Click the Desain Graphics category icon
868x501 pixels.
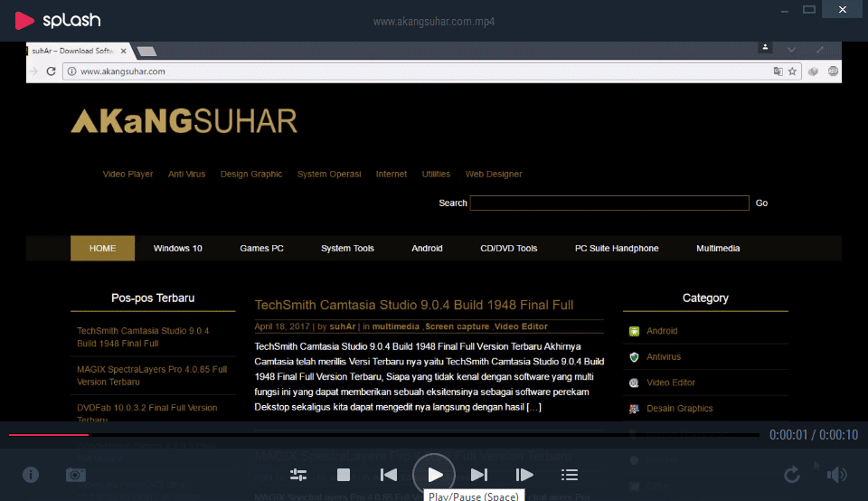click(635, 409)
